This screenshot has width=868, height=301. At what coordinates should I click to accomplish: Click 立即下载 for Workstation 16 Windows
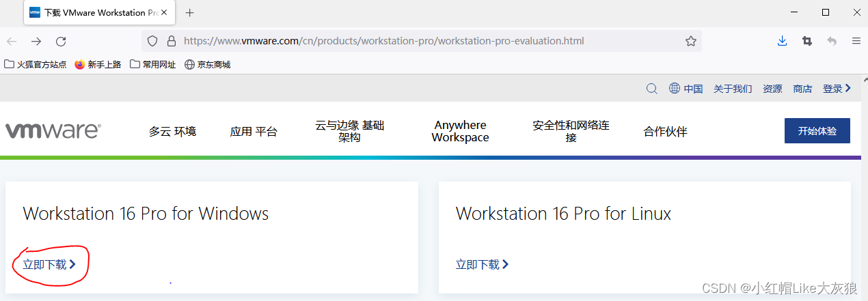click(49, 264)
